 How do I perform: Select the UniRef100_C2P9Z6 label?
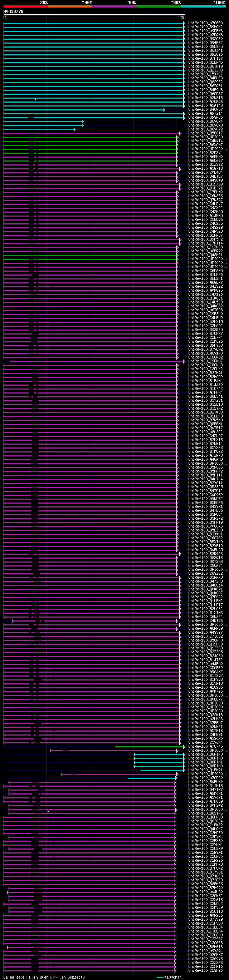(x=205, y=861)
